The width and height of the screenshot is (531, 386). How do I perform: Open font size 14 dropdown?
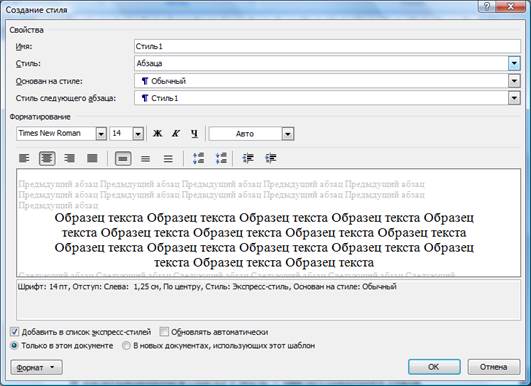138,134
